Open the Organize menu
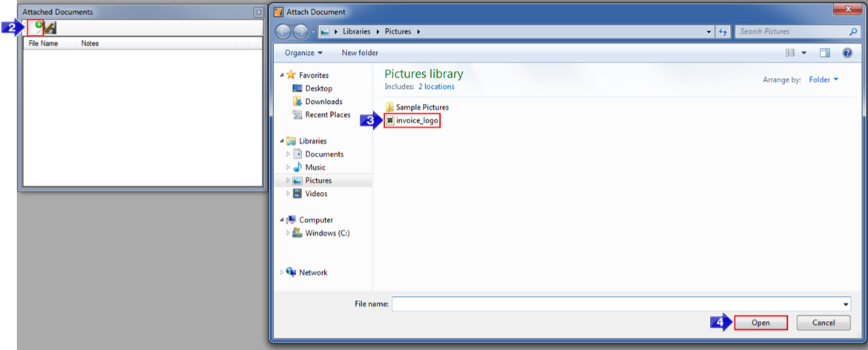This screenshot has width=868, height=350. [303, 53]
